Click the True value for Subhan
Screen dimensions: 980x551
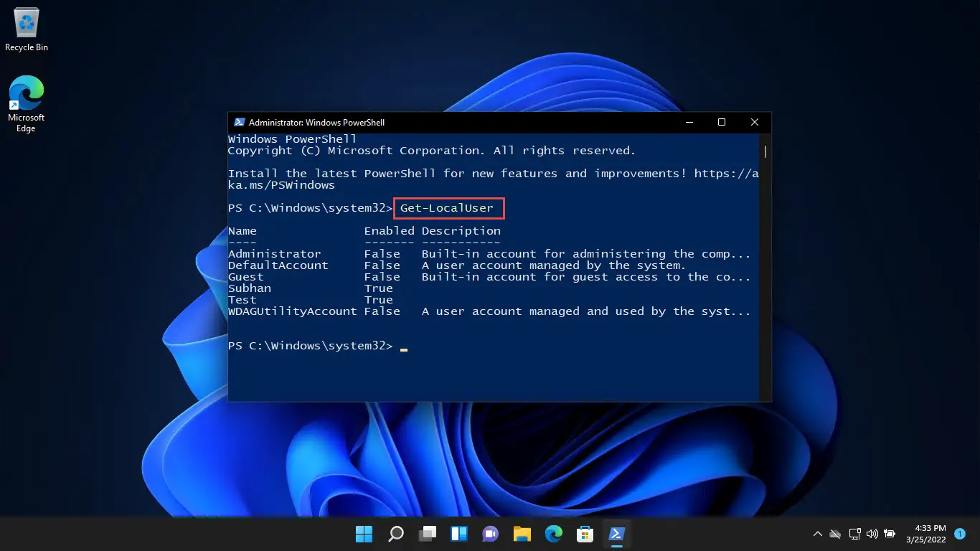click(x=379, y=288)
